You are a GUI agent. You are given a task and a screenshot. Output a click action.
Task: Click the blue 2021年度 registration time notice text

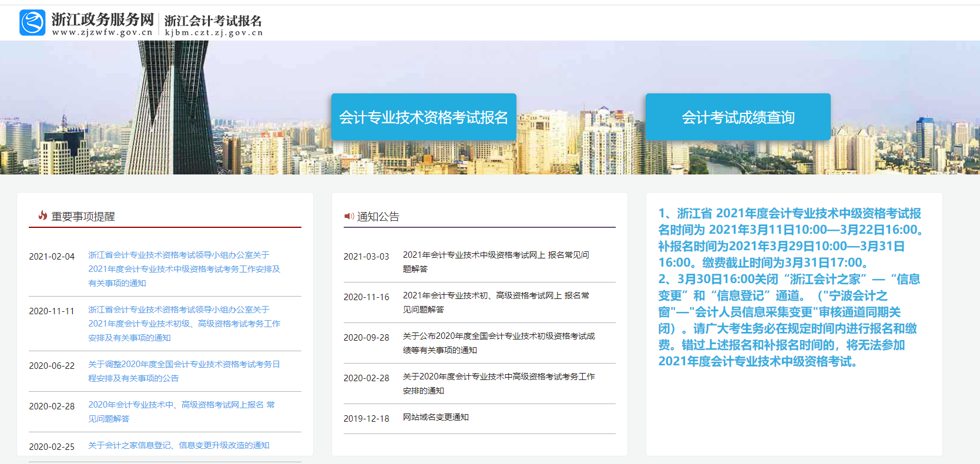(790, 287)
